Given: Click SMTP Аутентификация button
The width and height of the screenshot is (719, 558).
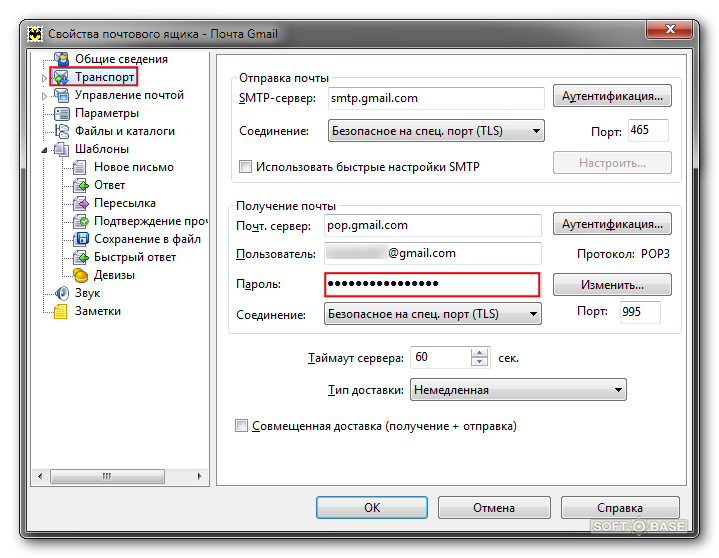Looking at the screenshot, I should coord(612,96).
